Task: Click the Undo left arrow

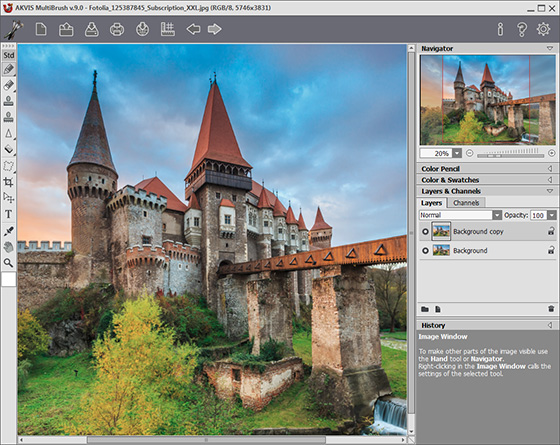Action: 193,29
